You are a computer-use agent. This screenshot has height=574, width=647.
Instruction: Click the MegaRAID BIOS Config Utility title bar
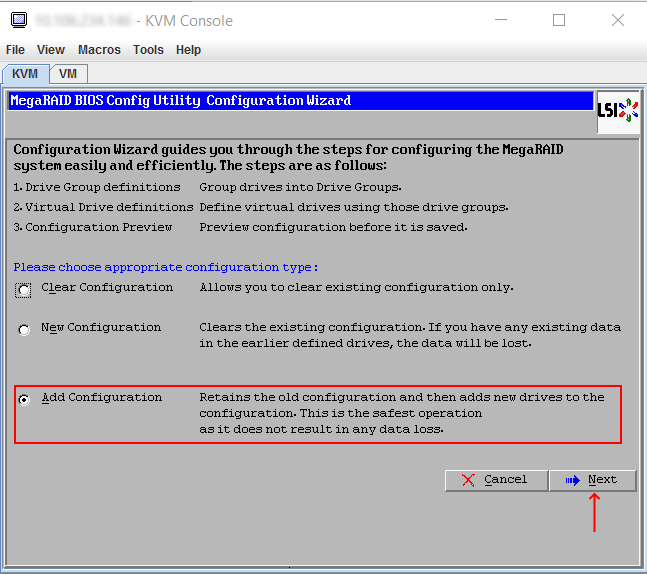coord(300,101)
